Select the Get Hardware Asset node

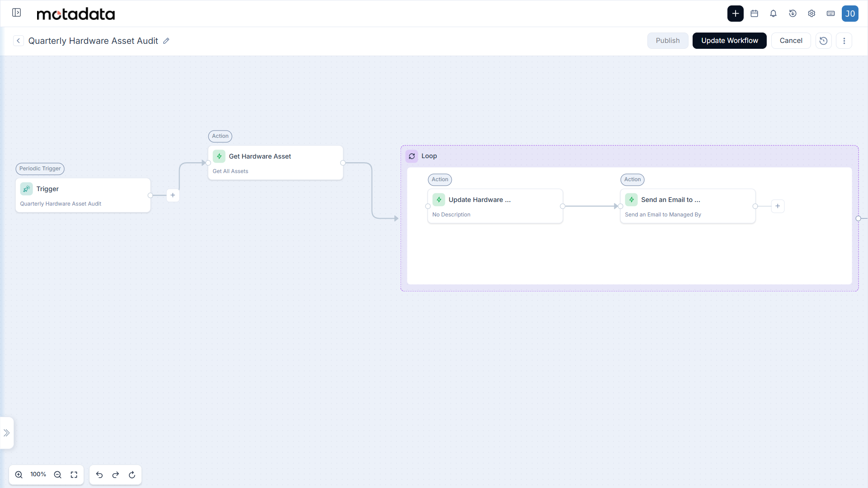click(275, 163)
